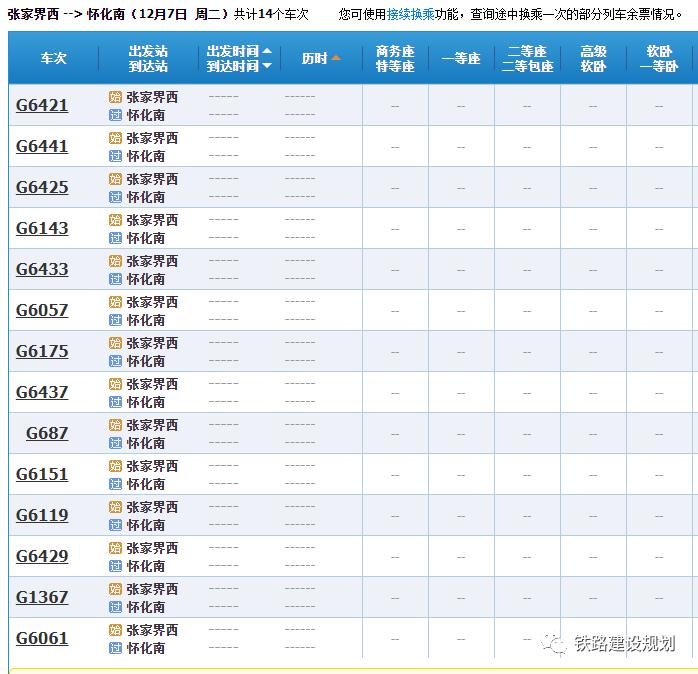Click the WeChat logo beside 铁路建设规划
698x674 pixels.
pyautogui.click(x=555, y=643)
